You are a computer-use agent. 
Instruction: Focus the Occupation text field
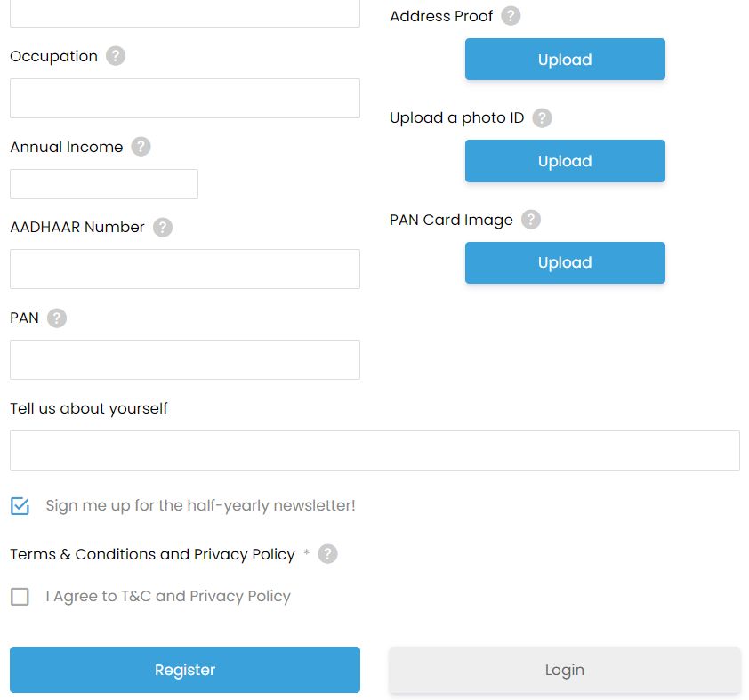(185, 99)
